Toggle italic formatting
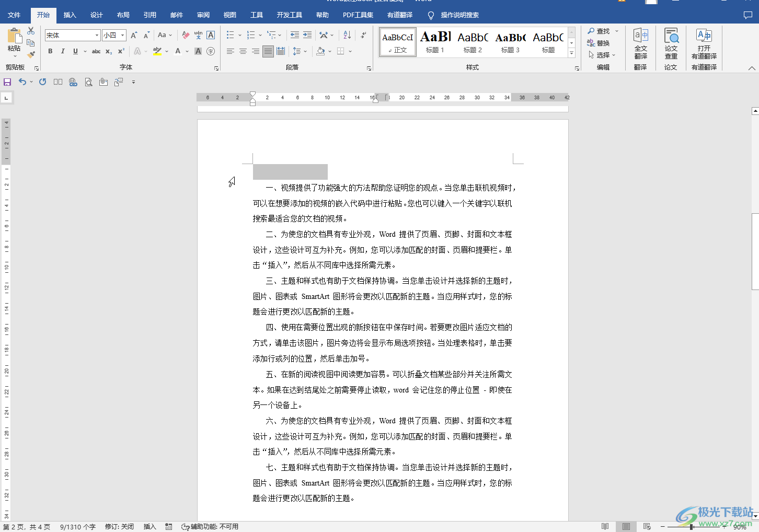The width and height of the screenshot is (759, 532). coord(63,51)
